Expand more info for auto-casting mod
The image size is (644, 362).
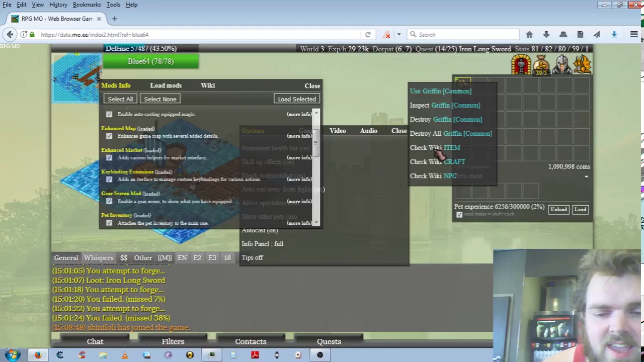click(x=299, y=114)
